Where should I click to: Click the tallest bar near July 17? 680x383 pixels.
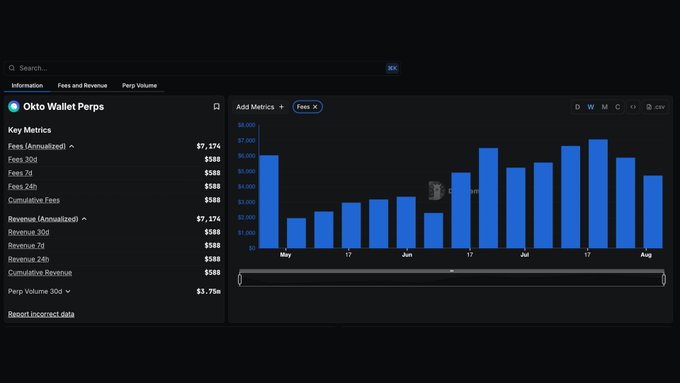tap(598, 194)
